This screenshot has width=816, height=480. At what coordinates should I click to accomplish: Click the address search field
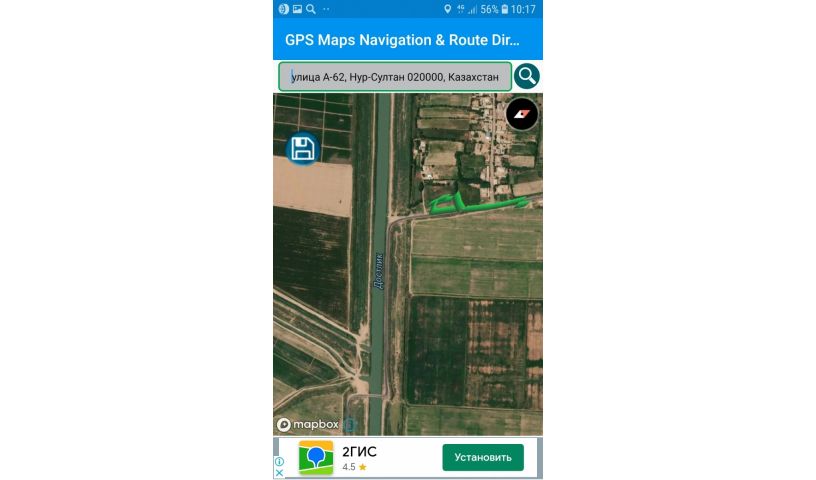[x=394, y=76]
